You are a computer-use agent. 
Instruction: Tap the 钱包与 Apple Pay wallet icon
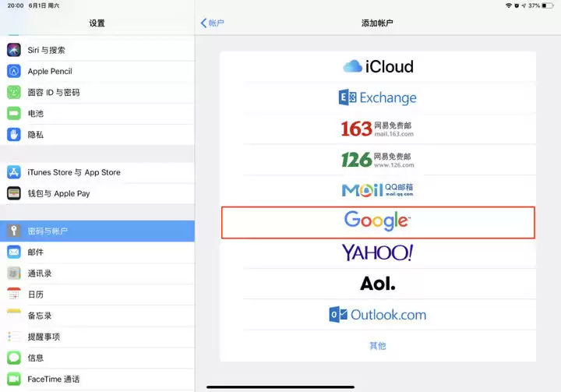pos(13,193)
